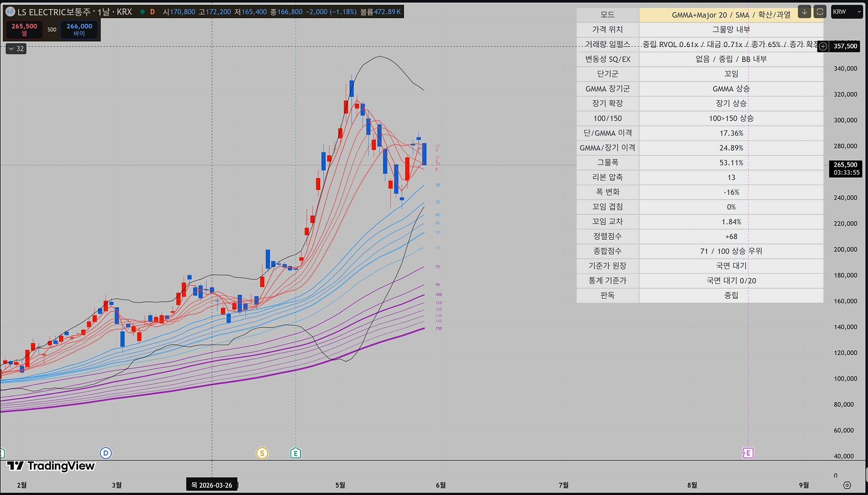Click the 리본 압축 row label
Viewport: 868px width, 495px height.
(608, 177)
